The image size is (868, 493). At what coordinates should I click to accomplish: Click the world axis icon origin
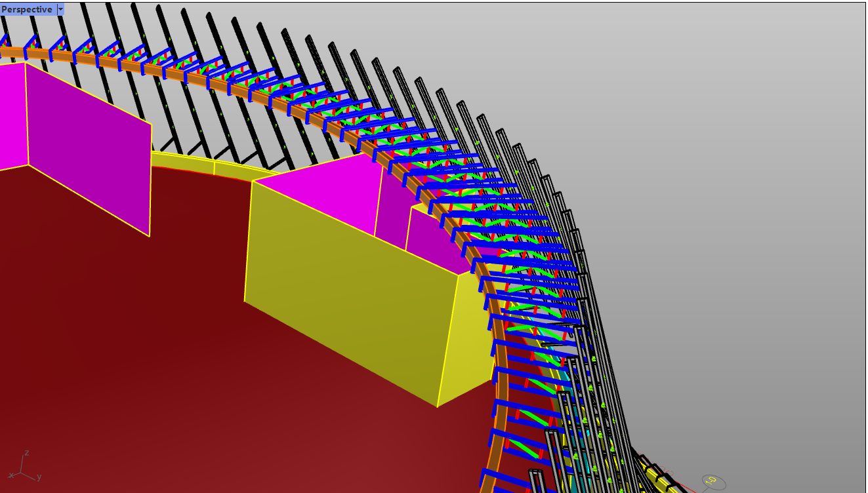pos(21,473)
